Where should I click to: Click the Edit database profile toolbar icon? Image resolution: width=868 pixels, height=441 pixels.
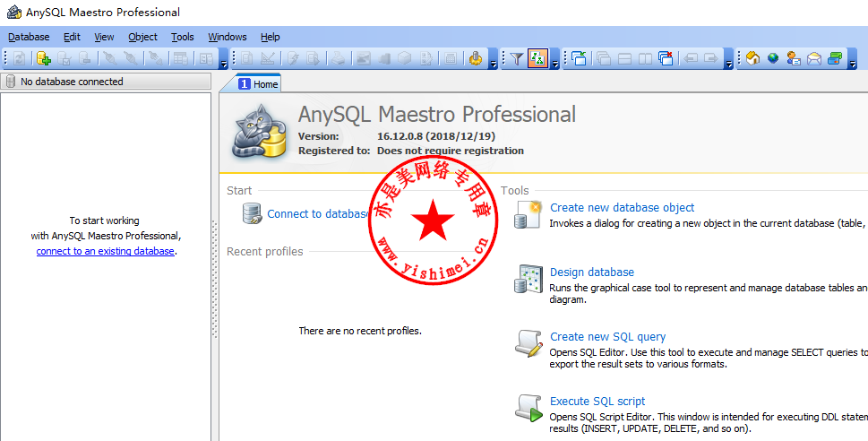tap(64, 58)
